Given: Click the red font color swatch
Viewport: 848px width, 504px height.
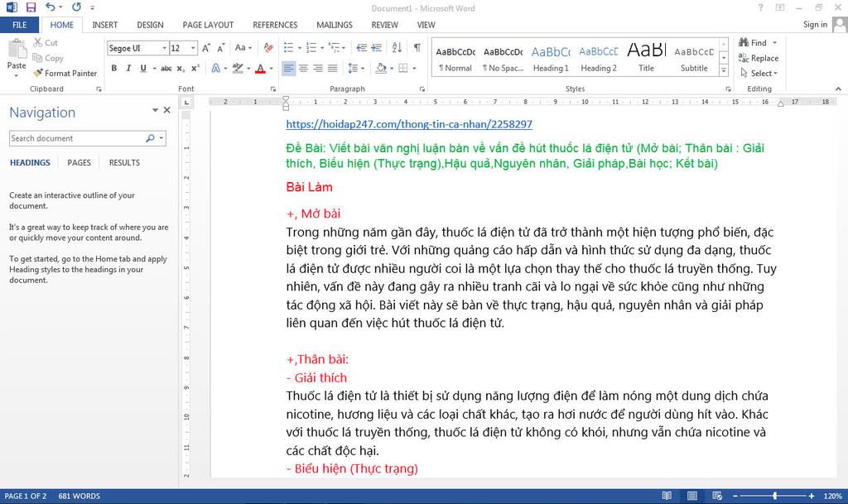Looking at the screenshot, I should (x=260, y=69).
